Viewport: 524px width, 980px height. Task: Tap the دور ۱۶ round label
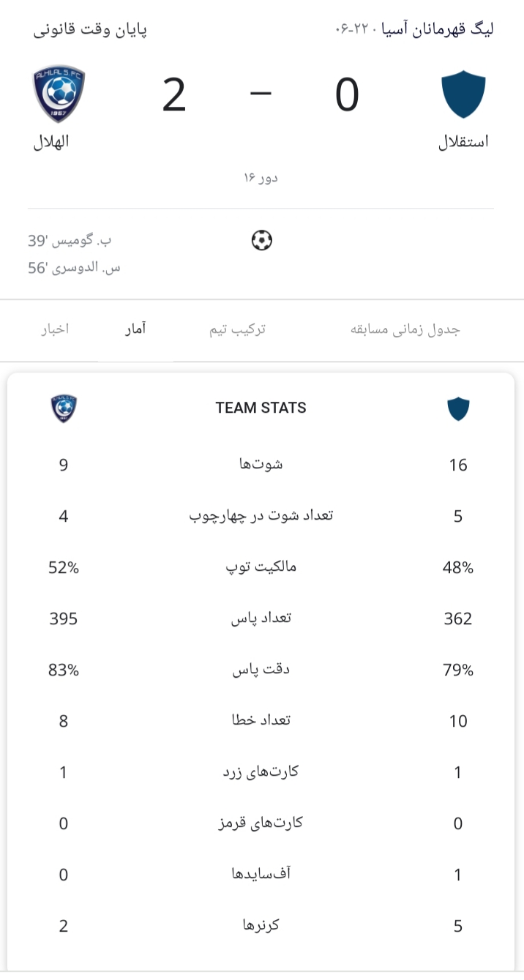261,178
